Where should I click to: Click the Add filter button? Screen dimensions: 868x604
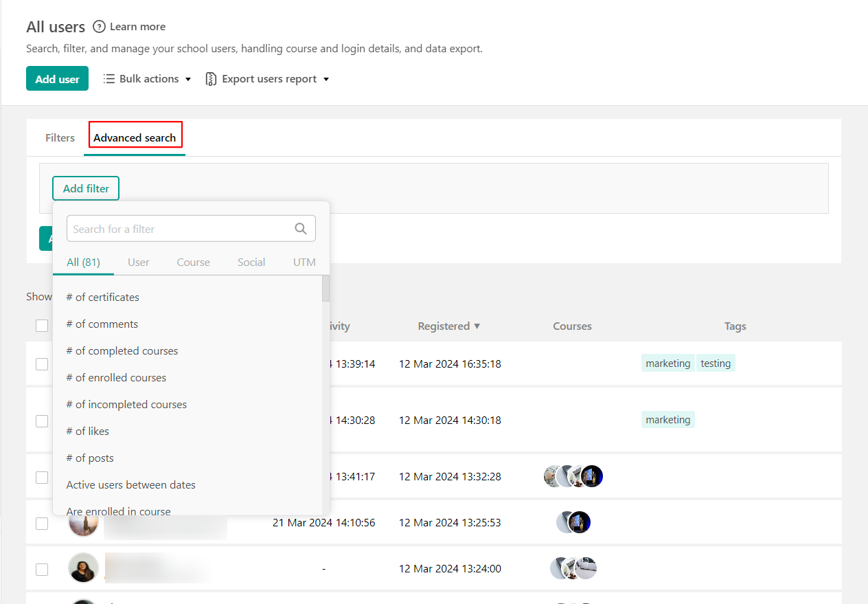point(85,188)
